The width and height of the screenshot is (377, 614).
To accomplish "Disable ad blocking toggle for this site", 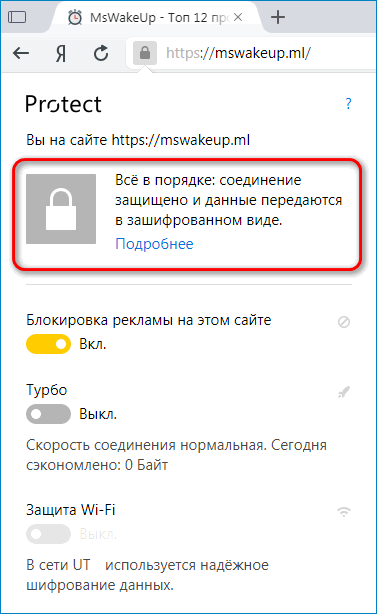I will coord(49,344).
